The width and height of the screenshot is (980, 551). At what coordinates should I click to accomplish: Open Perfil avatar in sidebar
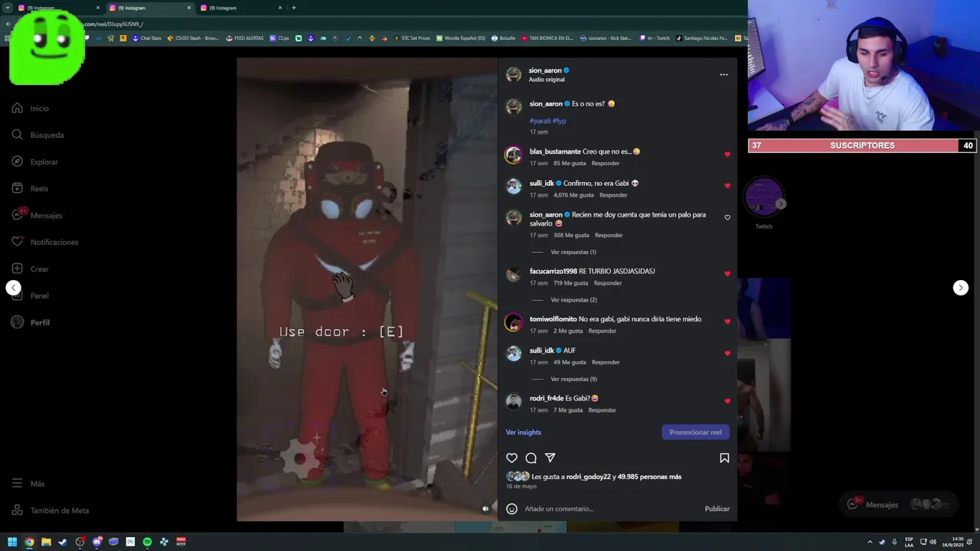17,322
